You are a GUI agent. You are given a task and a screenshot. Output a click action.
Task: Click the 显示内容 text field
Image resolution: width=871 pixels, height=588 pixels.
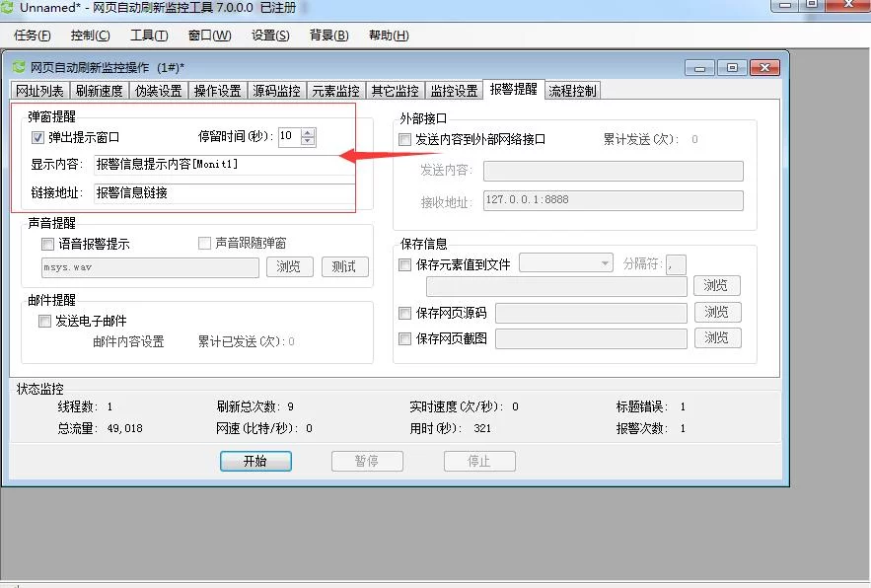[x=225, y=165]
